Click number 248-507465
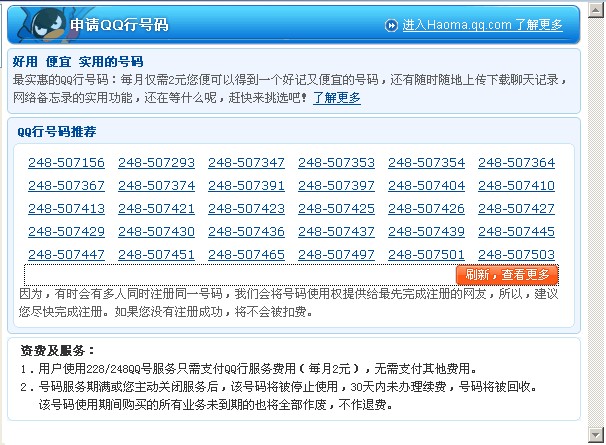Image resolution: width=606 pixels, height=445 pixels. pyautogui.click(x=247, y=254)
